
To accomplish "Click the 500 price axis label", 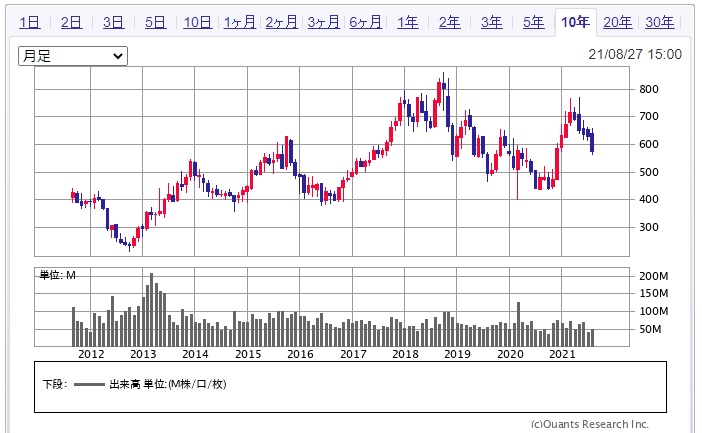I will [x=649, y=172].
